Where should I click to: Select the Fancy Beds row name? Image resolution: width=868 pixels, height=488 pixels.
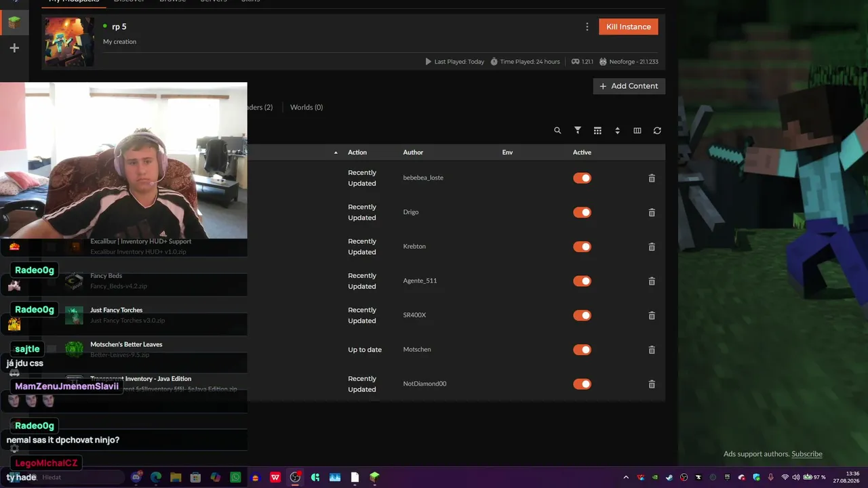[x=106, y=276]
